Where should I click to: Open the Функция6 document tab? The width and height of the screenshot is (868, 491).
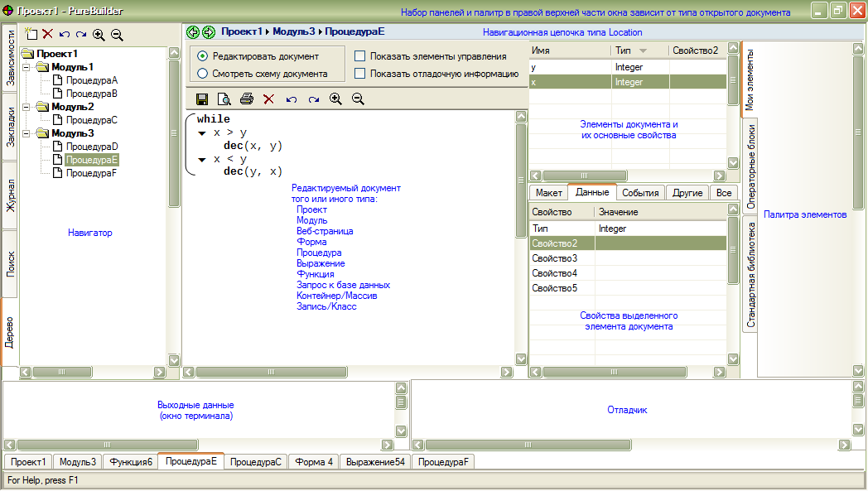tap(130, 462)
